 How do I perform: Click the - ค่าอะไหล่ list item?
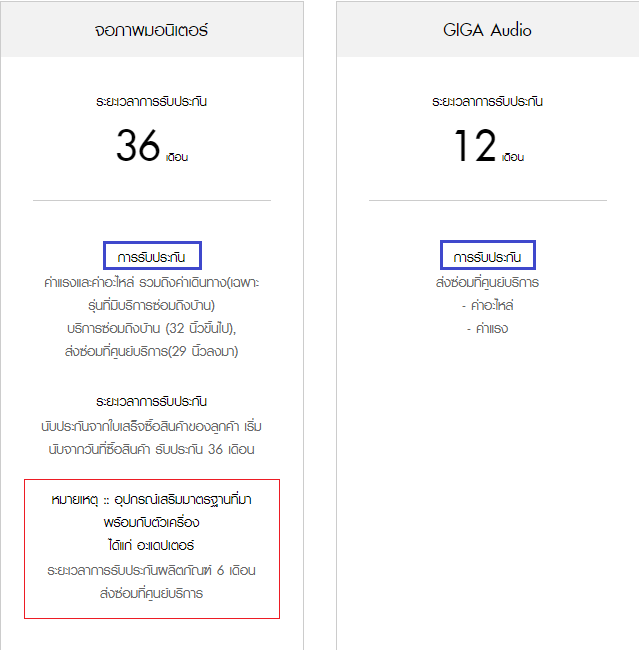point(487,306)
